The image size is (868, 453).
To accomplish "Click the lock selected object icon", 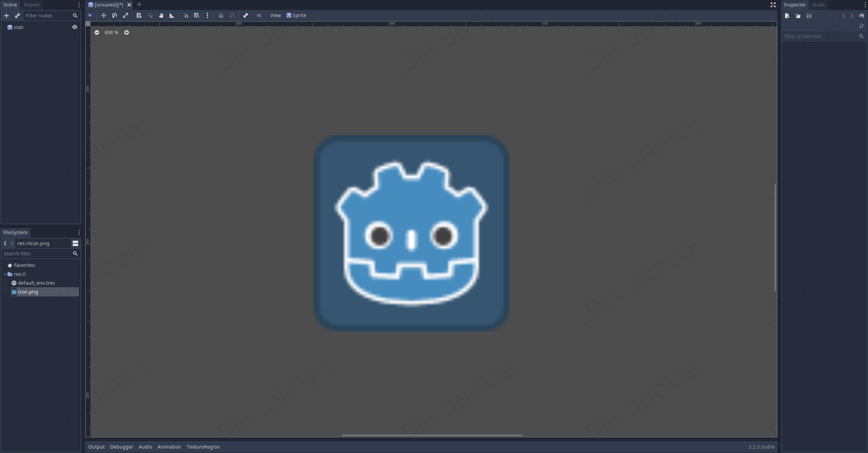I will (x=221, y=15).
